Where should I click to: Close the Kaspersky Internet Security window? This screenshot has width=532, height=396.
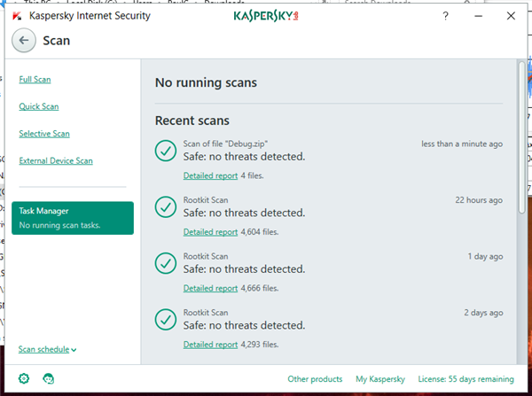pos(511,16)
